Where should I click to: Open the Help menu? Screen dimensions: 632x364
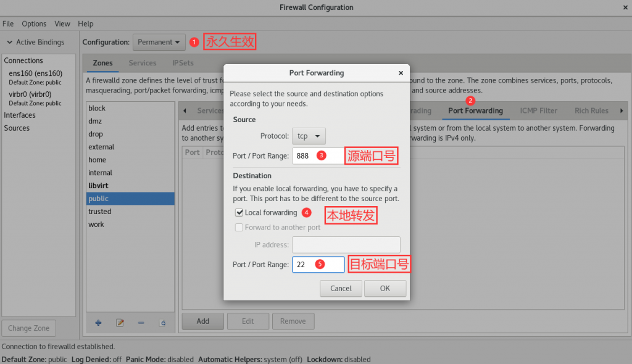[85, 24]
